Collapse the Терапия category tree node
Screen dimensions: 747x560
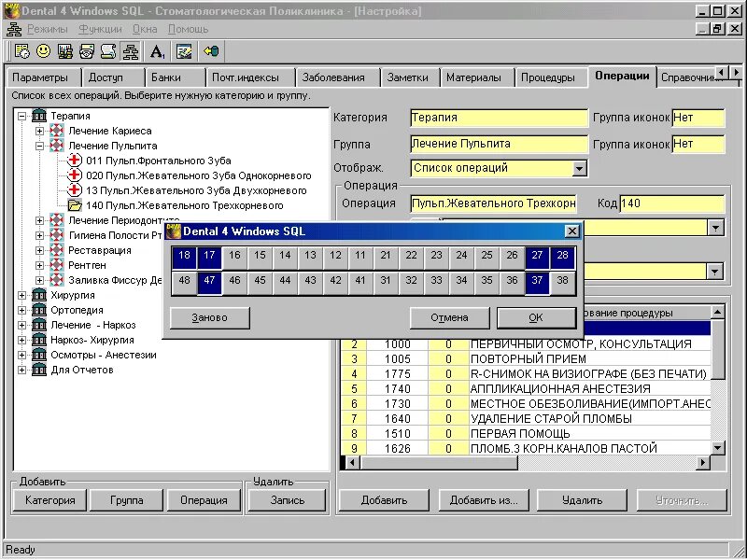pos(21,116)
